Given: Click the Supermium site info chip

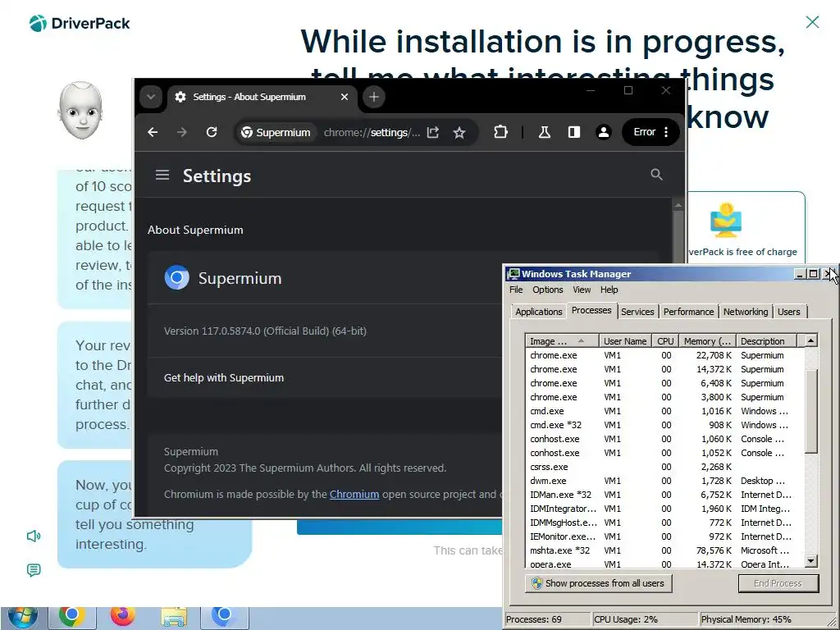Looking at the screenshot, I should pos(276,132).
